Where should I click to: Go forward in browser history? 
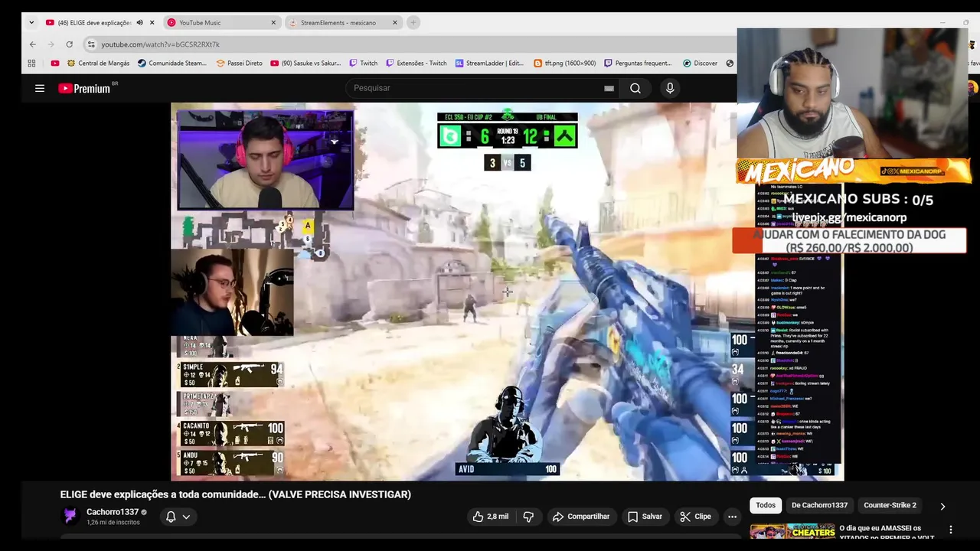pos(51,44)
